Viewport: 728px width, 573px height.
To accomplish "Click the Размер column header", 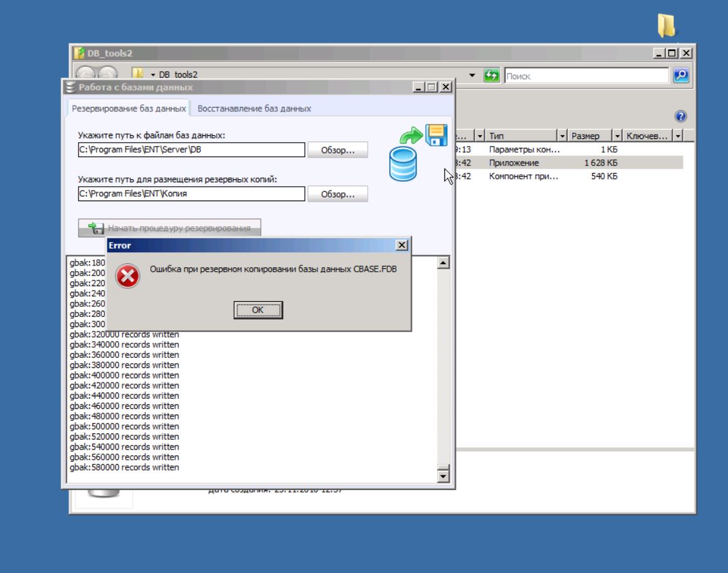I will (590, 136).
